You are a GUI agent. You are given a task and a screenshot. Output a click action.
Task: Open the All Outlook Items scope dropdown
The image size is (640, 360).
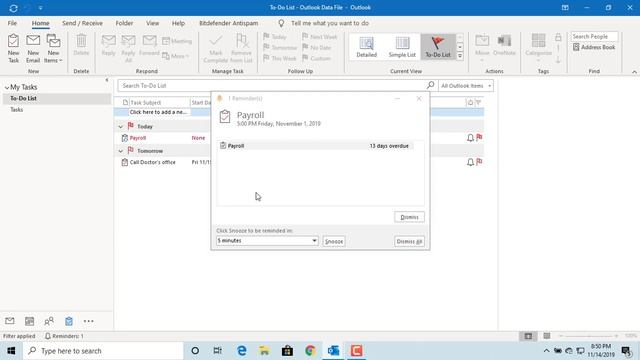pyautogui.click(x=466, y=86)
